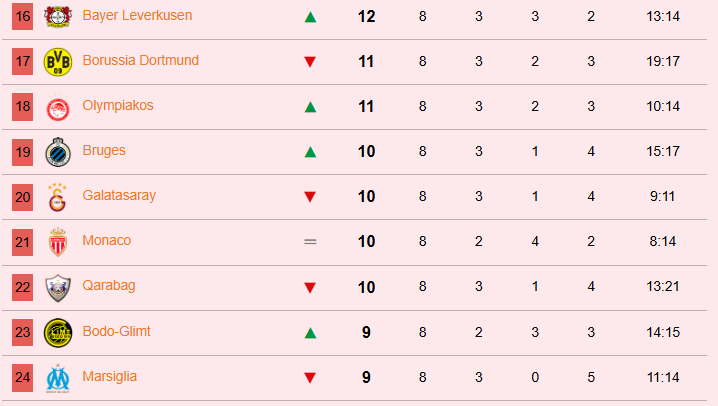The width and height of the screenshot is (718, 406).
Task: Click Bodo-Glimt's 14:15 goal record
Action: click(x=663, y=332)
